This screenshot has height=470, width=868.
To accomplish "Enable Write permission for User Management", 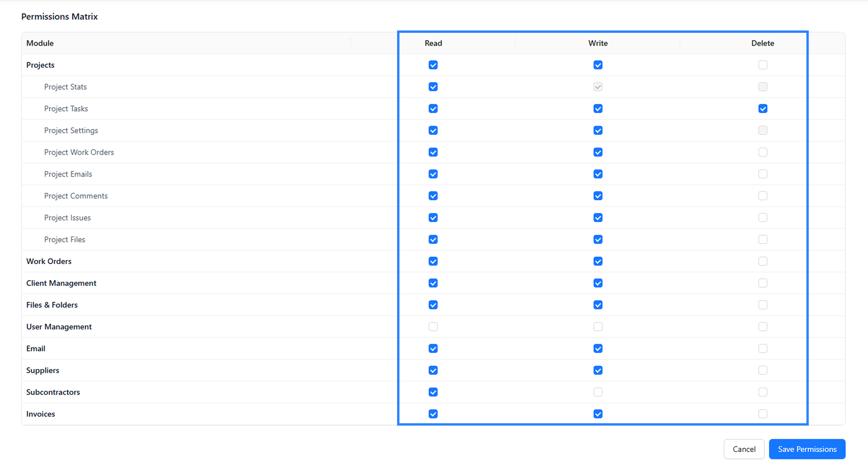I will click(598, 327).
